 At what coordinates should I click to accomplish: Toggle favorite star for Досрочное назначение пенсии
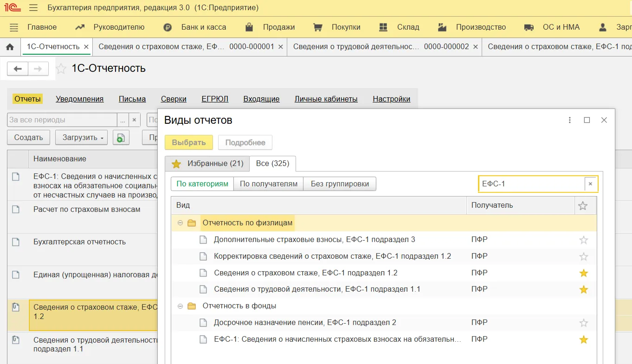pos(583,323)
